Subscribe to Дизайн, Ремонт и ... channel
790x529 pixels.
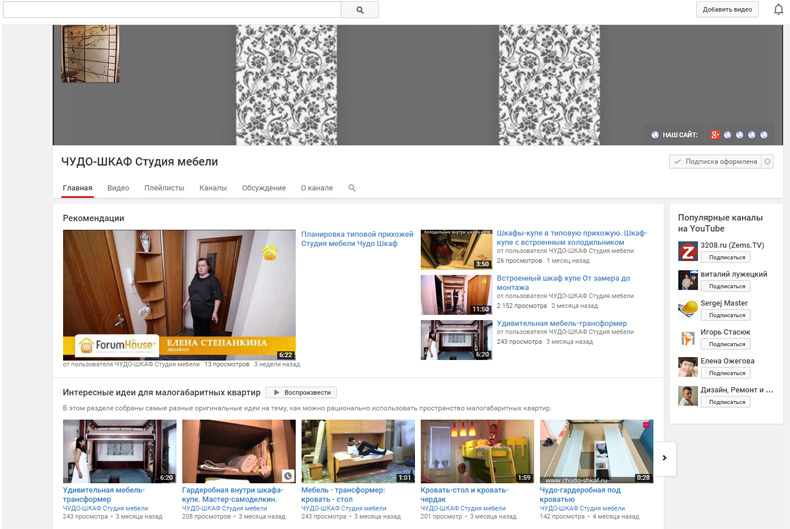tap(726, 402)
